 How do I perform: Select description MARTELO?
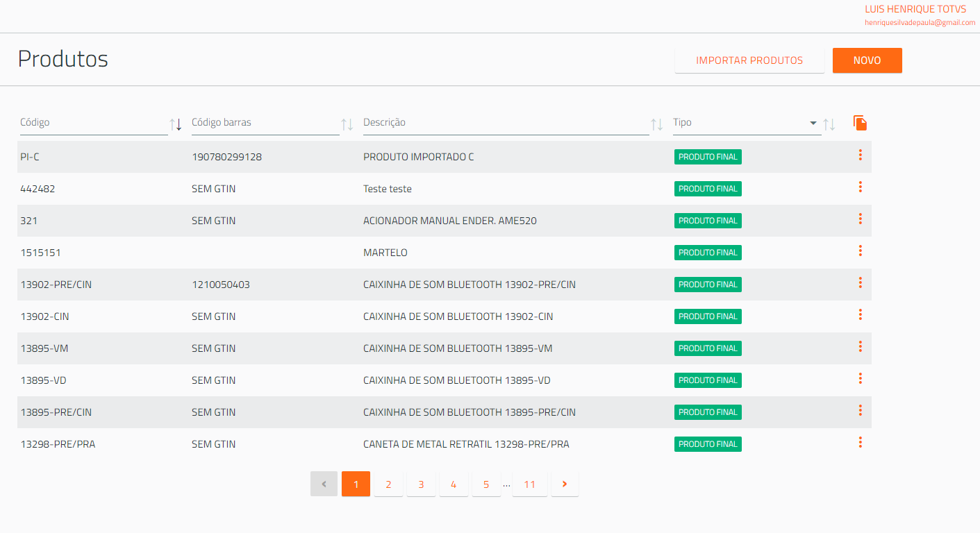tap(385, 253)
